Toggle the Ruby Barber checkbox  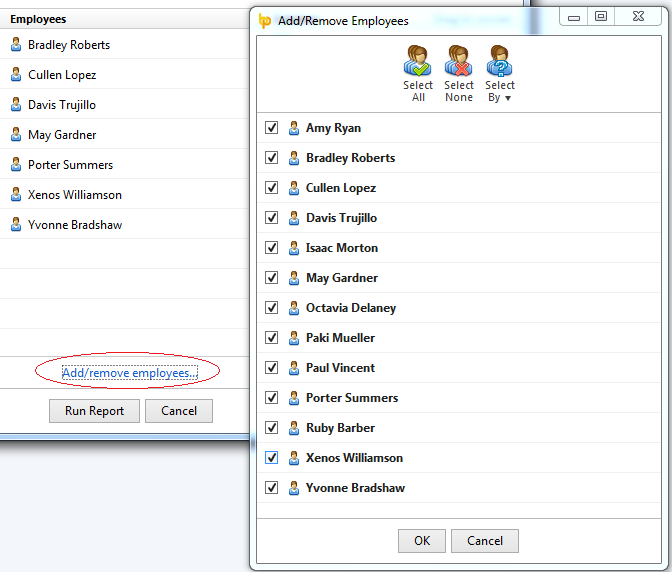click(x=271, y=428)
